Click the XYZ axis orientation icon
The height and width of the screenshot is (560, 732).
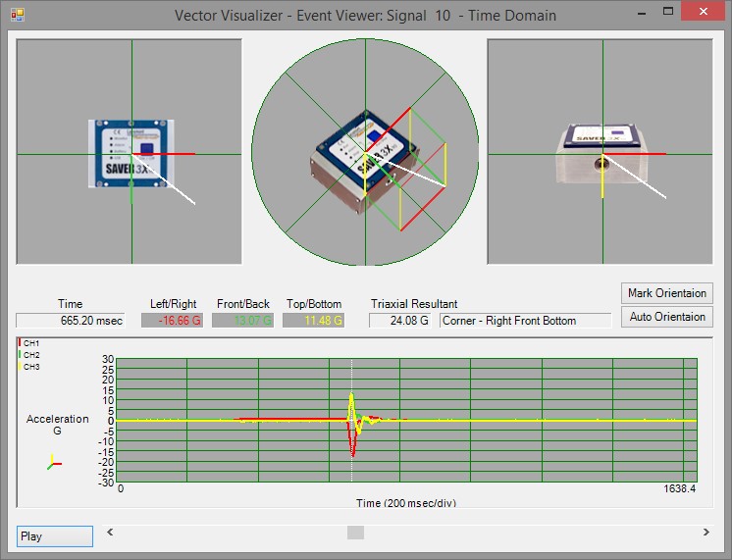tap(54, 462)
